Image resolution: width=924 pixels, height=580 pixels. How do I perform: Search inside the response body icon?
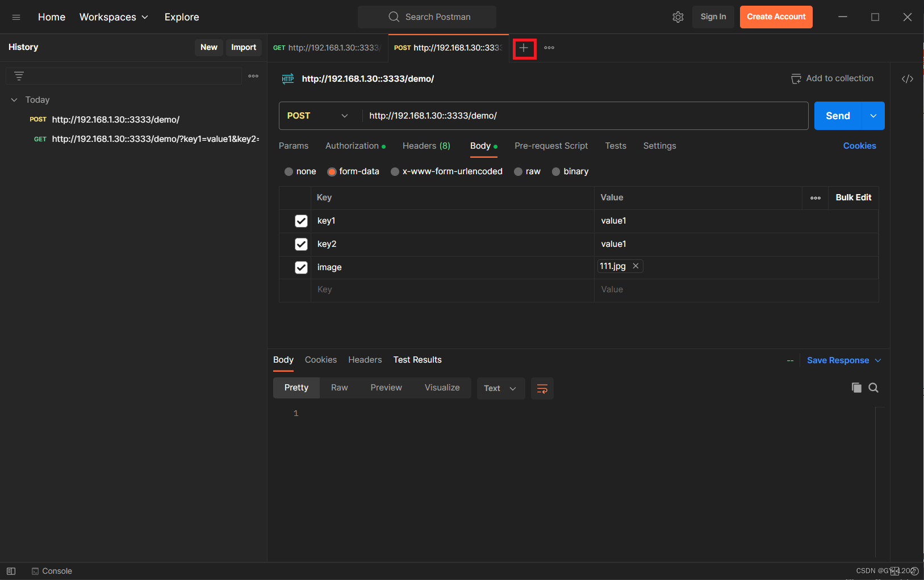(x=873, y=388)
